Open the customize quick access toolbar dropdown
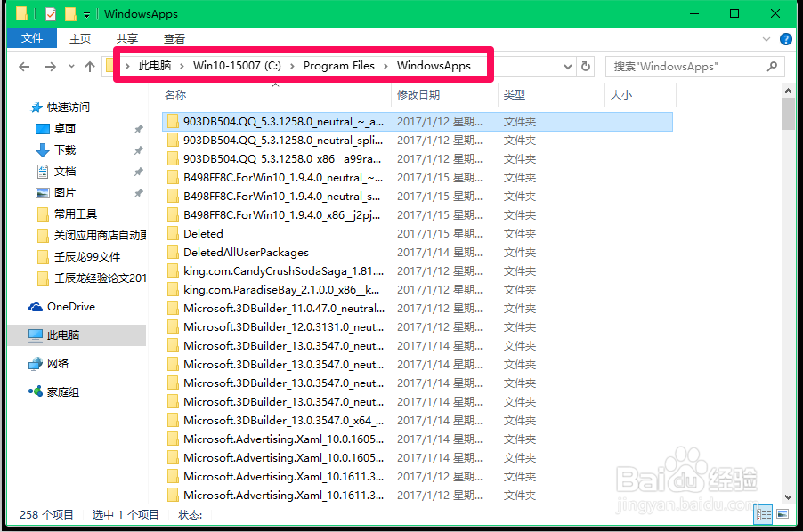The height and width of the screenshot is (532, 803). pyautogui.click(x=86, y=15)
